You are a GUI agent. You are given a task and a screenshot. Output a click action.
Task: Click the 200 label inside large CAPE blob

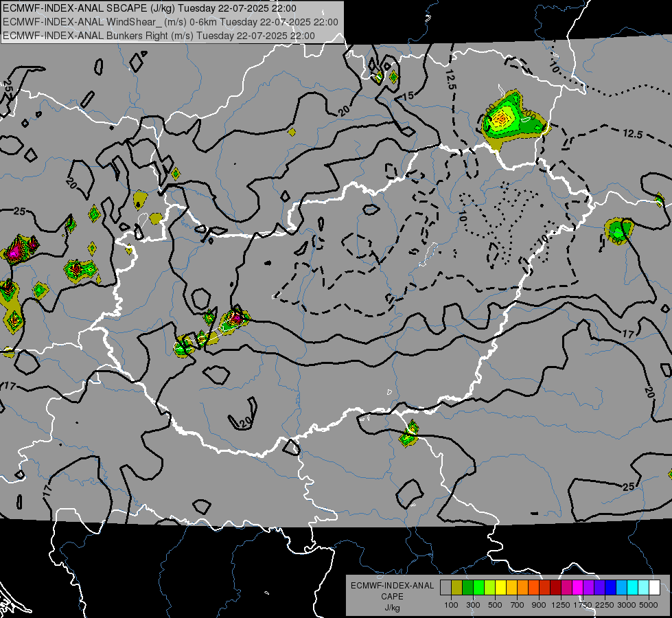coord(529,114)
